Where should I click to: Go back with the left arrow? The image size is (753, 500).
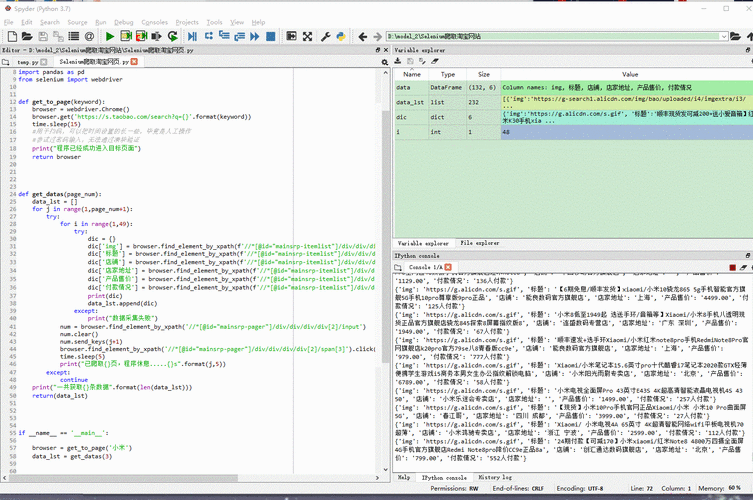363,36
